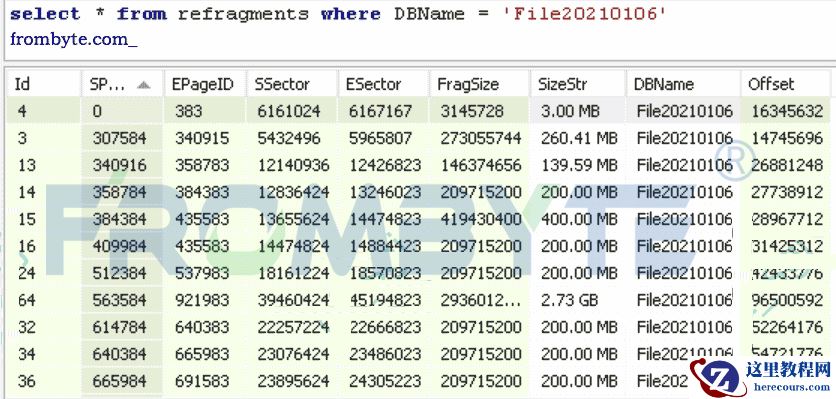Click the FragSize value 3145728

[472, 111]
